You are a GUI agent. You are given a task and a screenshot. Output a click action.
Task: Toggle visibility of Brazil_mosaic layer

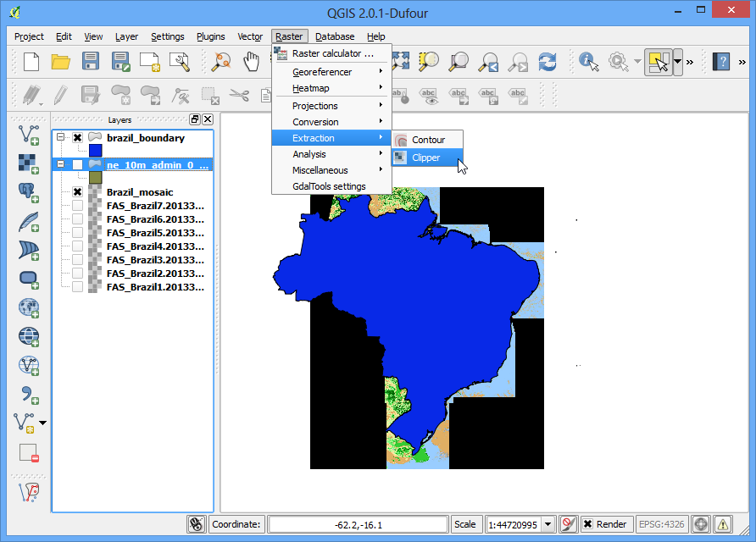click(77, 191)
